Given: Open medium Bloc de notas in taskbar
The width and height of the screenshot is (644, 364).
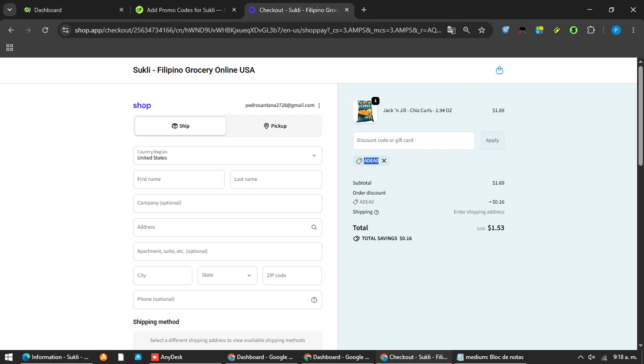Looking at the screenshot, I should click(x=490, y=357).
